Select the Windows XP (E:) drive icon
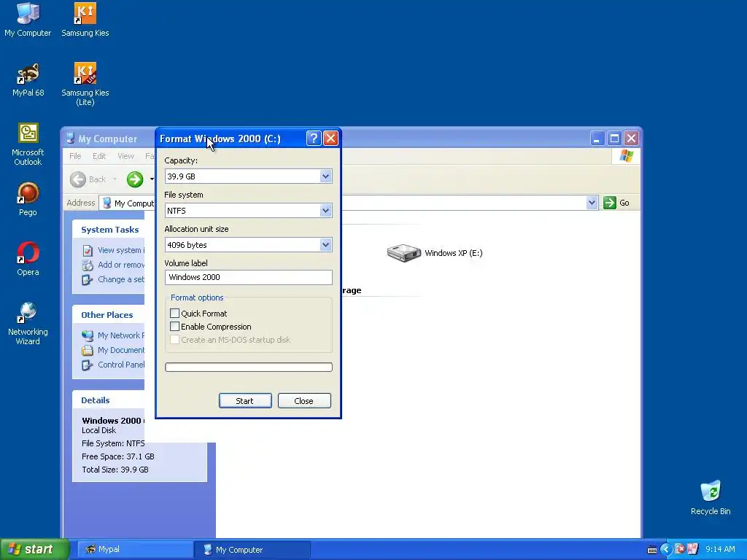Viewport: 747px width, 560px height. 403,253
